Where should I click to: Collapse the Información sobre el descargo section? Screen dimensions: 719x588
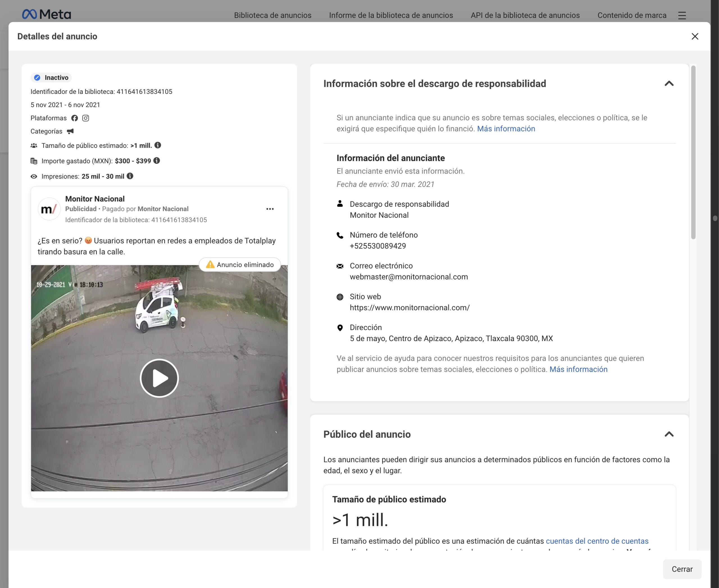[x=669, y=84]
